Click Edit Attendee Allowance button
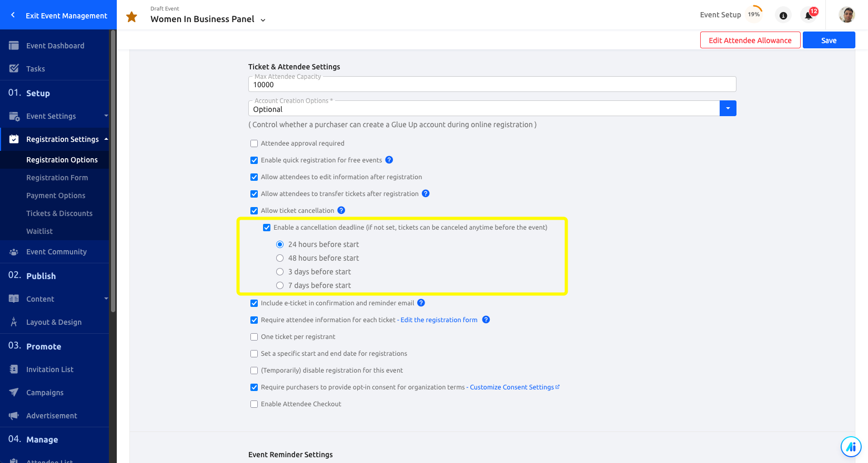 pyautogui.click(x=750, y=40)
